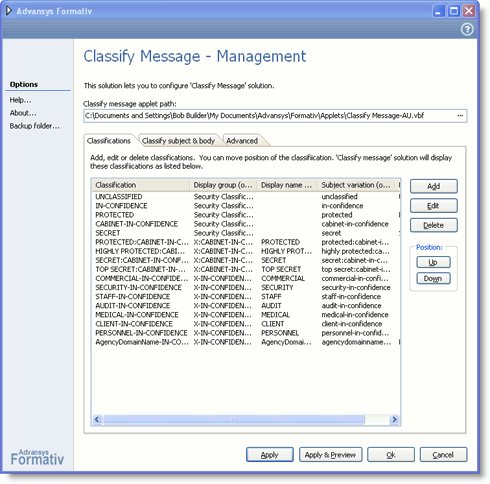The width and height of the screenshot is (490, 484).
Task: Click Subject variation column header
Action: tap(356, 185)
